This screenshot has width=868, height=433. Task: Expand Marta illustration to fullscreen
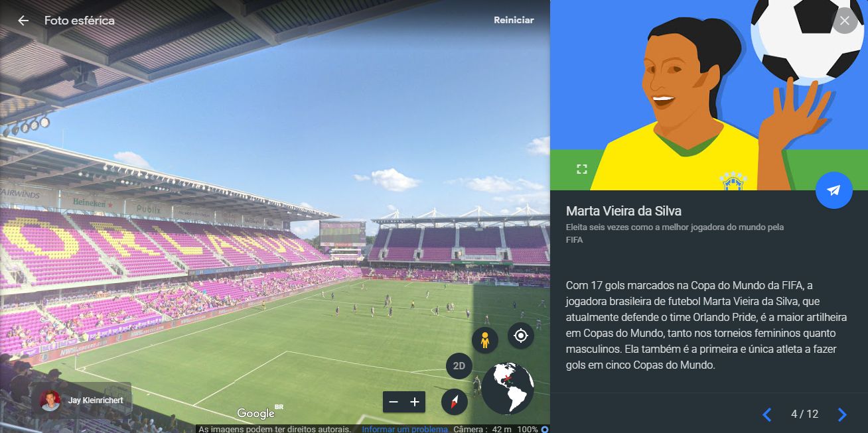pyautogui.click(x=582, y=169)
